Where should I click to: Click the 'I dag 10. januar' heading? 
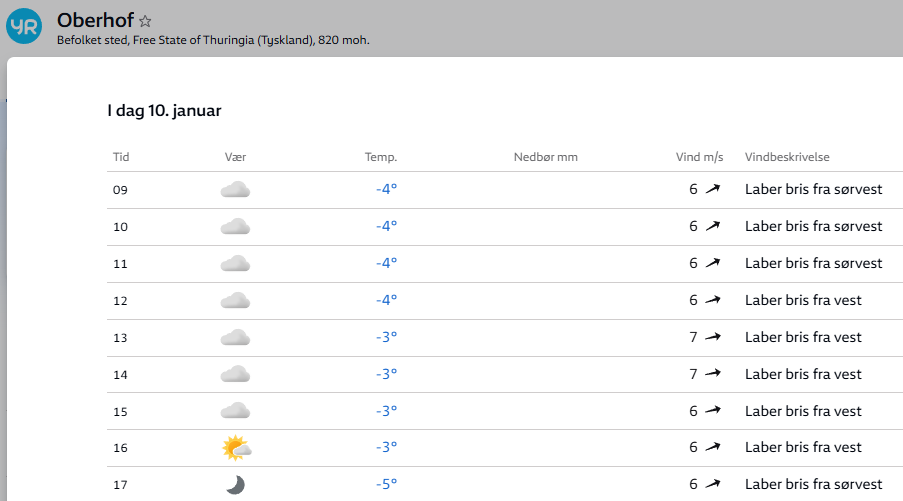click(164, 110)
